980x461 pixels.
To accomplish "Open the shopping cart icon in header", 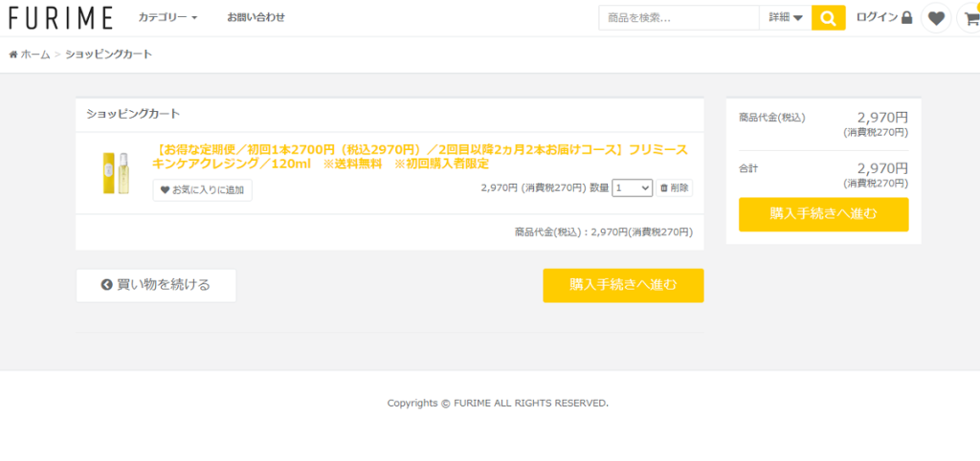I will coord(970,18).
